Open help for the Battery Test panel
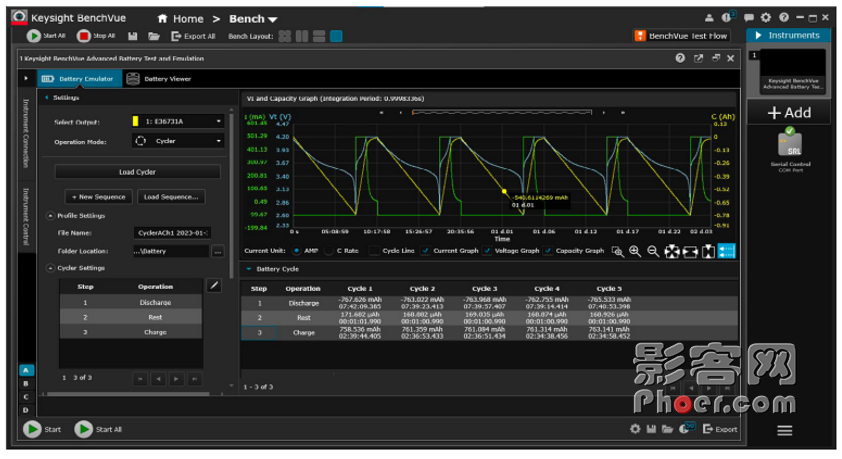The image size is (842, 459). tap(680, 58)
